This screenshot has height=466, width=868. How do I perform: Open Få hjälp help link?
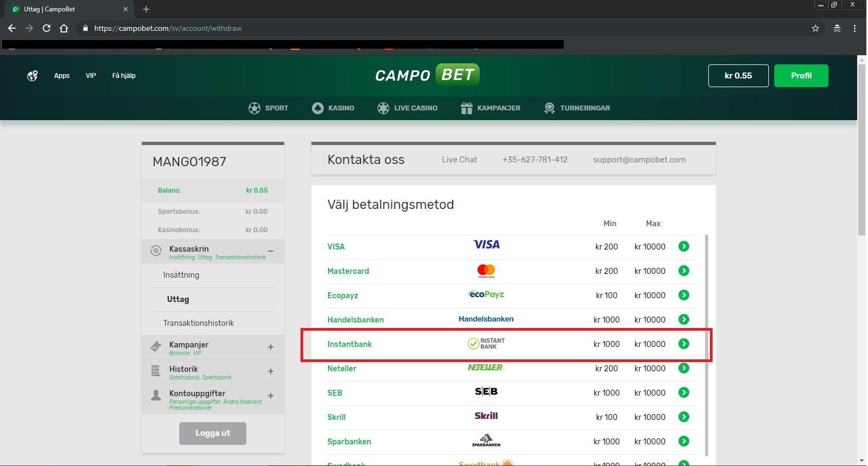coord(124,76)
